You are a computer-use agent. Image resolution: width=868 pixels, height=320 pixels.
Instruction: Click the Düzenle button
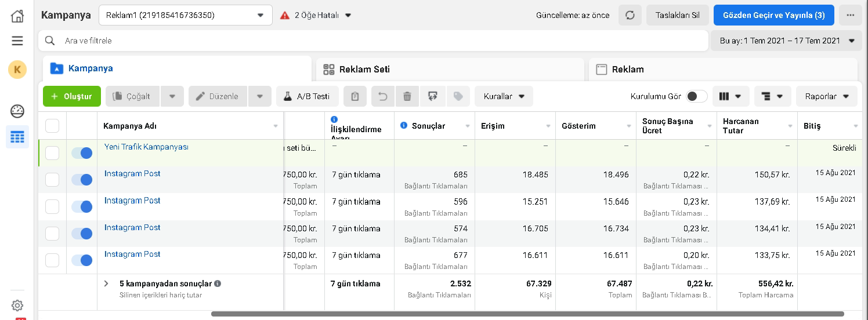coord(218,96)
